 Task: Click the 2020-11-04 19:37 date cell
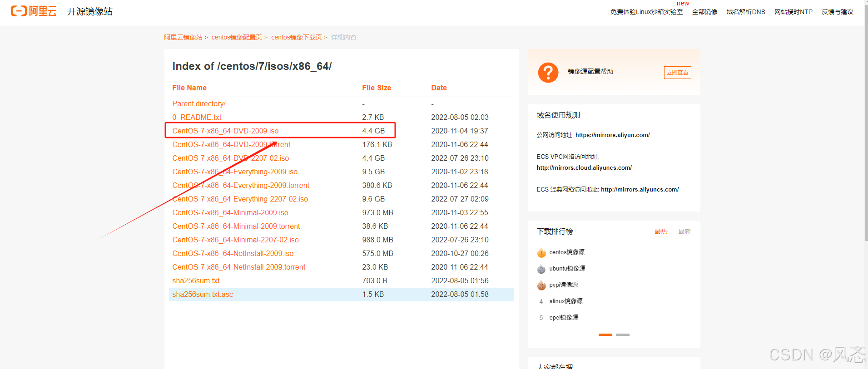coord(460,131)
